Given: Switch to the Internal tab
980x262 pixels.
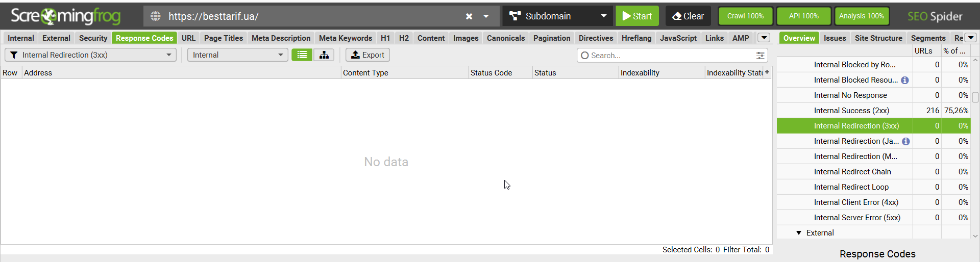Looking at the screenshot, I should coord(21,38).
